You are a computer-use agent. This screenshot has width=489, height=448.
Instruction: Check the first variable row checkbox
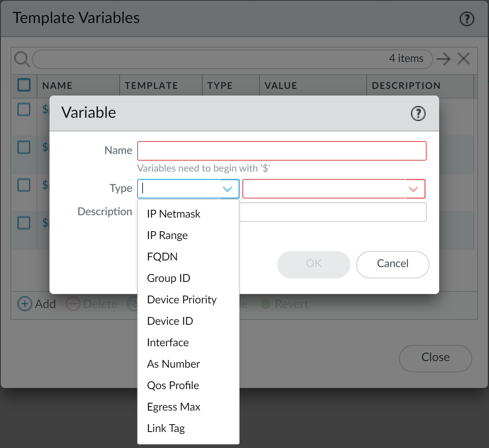coord(24,110)
